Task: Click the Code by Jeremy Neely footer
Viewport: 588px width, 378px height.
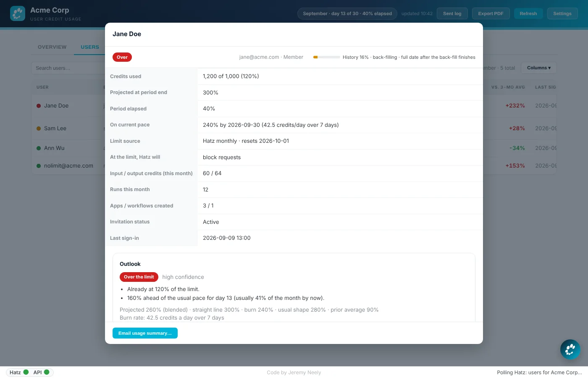Action: 294,373
